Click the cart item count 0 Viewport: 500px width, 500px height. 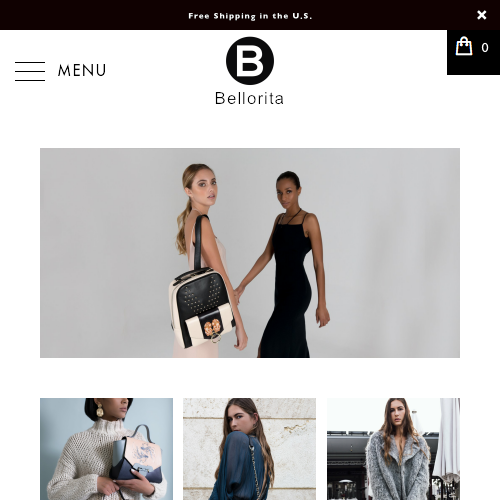pos(485,48)
